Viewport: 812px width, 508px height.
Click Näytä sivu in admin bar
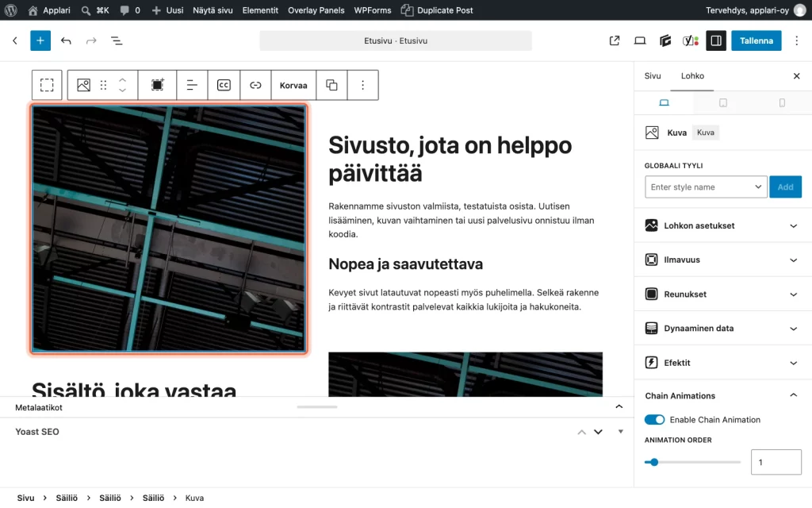pyautogui.click(x=213, y=10)
